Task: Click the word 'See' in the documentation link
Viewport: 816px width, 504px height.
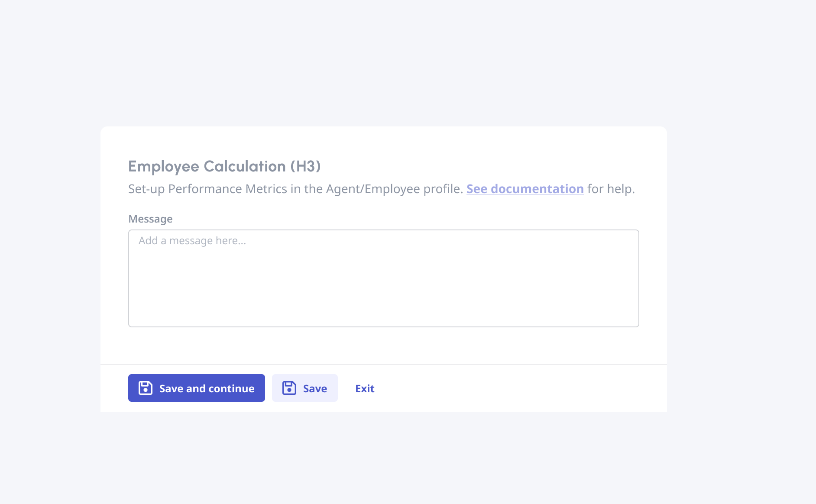Action: (x=477, y=189)
